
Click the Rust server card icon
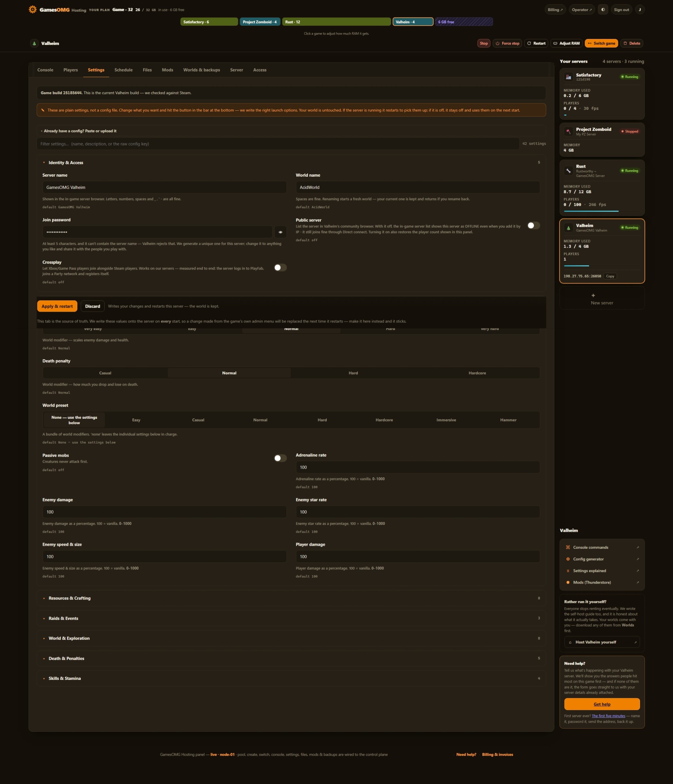click(568, 171)
